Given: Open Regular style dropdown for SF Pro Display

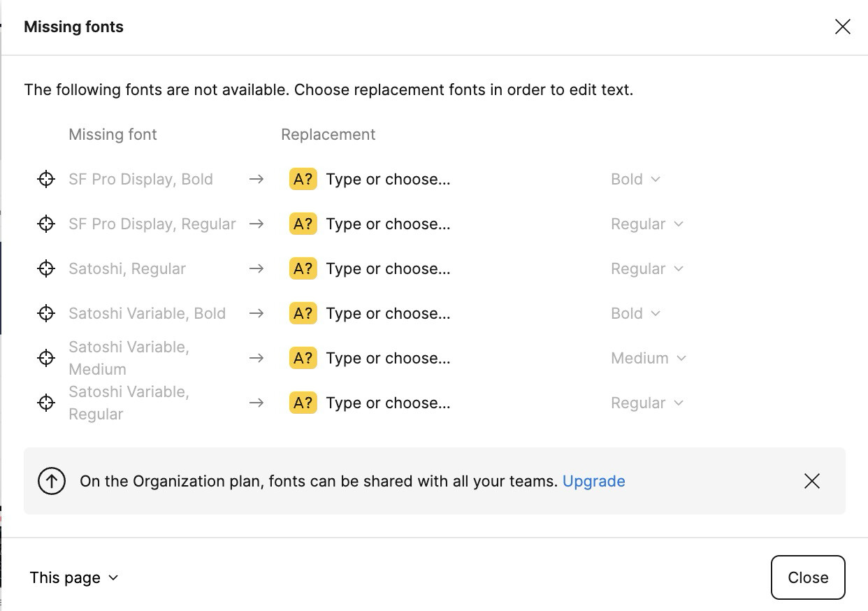Looking at the screenshot, I should 646,224.
